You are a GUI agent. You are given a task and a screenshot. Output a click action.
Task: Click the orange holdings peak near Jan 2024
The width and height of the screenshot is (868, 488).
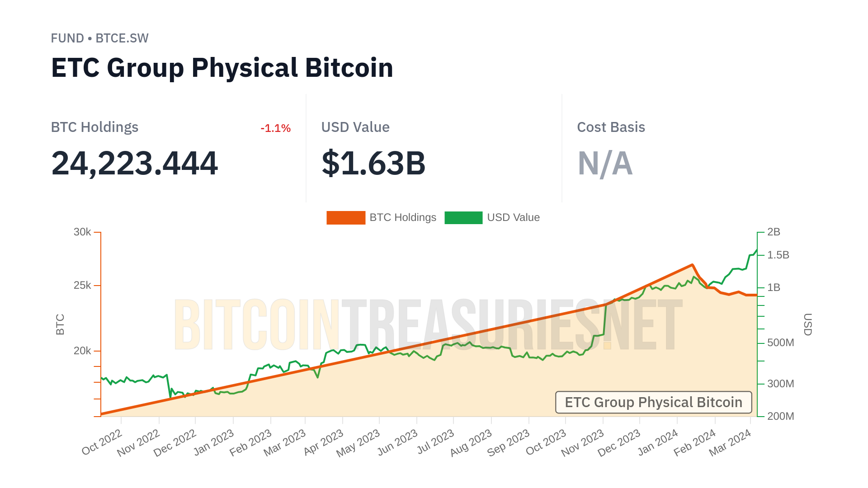point(692,265)
